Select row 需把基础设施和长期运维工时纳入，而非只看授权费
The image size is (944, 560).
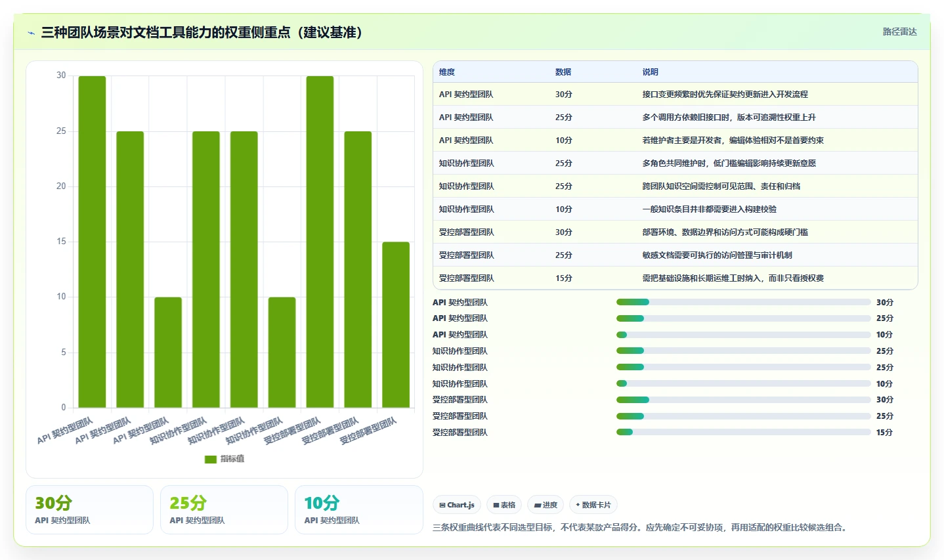(675, 278)
